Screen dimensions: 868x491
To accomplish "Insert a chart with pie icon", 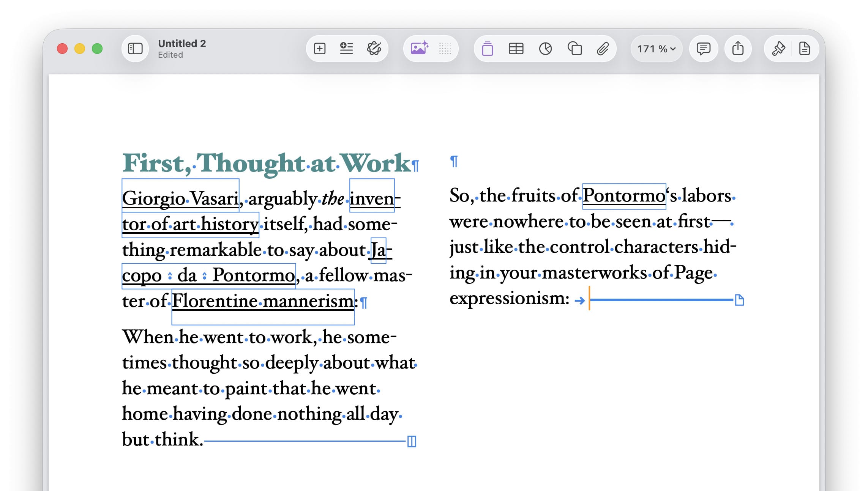I will pyautogui.click(x=545, y=49).
